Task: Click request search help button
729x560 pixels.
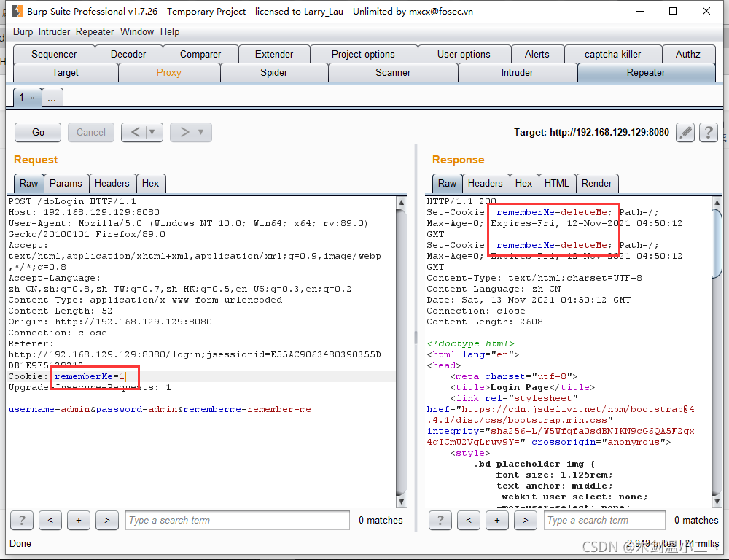Action: pyautogui.click(x=21, y=520)
